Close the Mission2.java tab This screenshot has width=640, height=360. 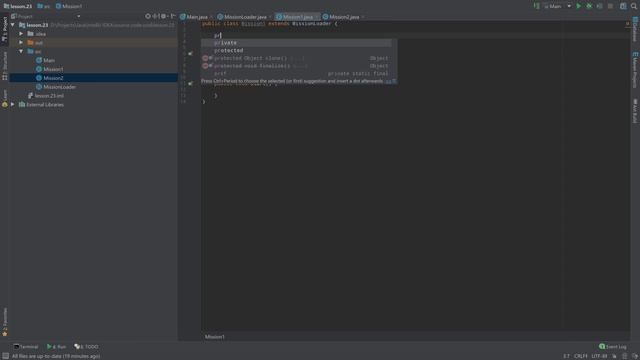pos(363,17)
